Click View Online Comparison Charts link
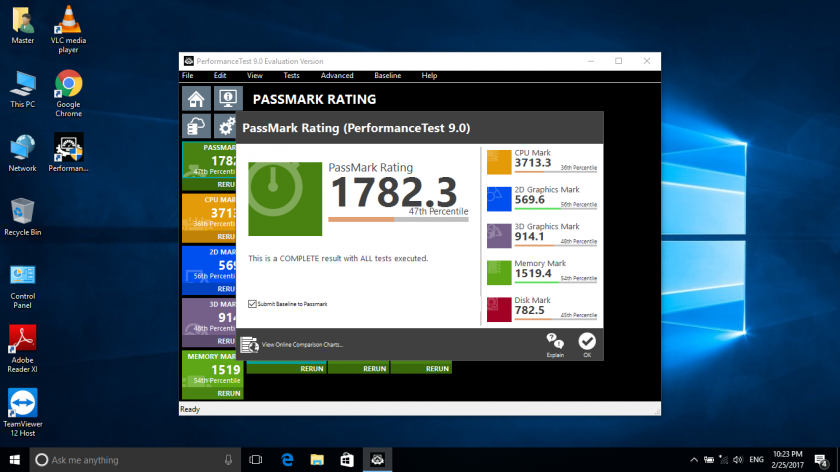840x472 pixels. (x=302, y=345)
